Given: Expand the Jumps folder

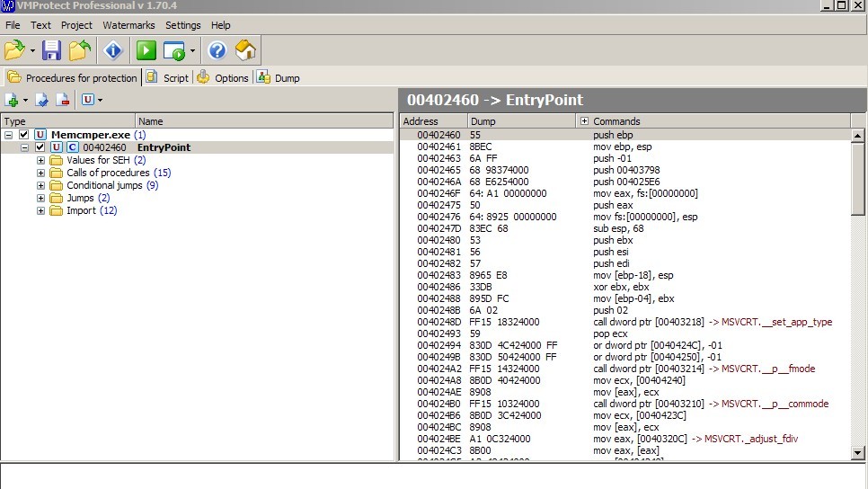Looking at the screenshot, I should pyautogui.click(x=40, y=198).
